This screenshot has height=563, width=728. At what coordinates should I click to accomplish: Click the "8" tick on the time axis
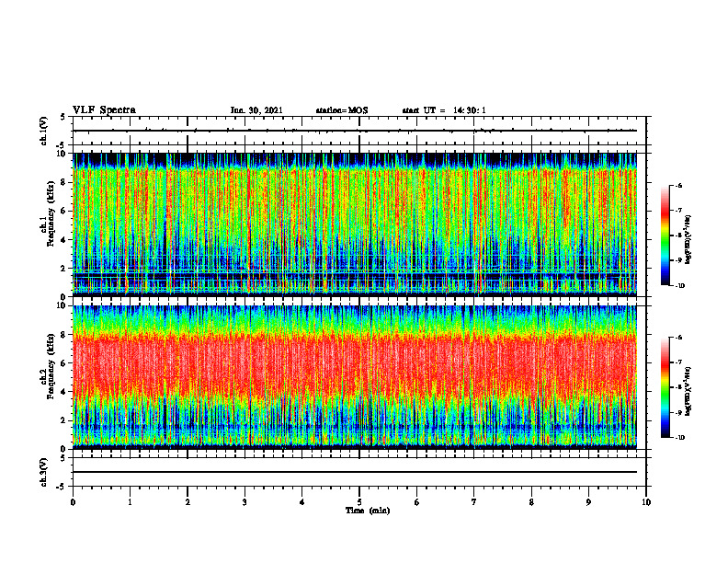tap(531, 502)
